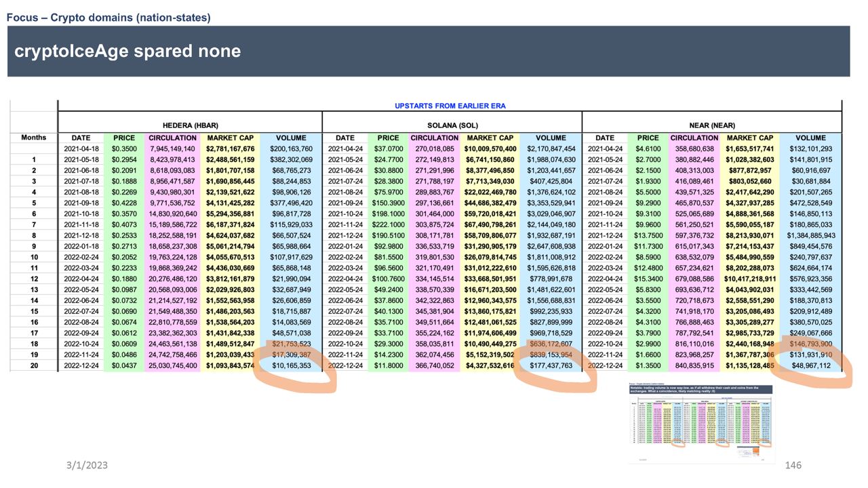This screenshot has width=868, height=488.
Task: Click the month number '12' row label
Action: click(34, 279)
